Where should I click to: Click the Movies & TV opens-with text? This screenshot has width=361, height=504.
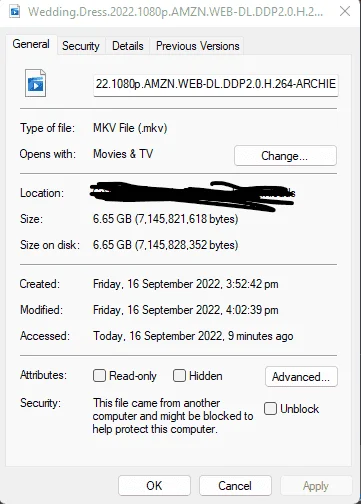123,154
